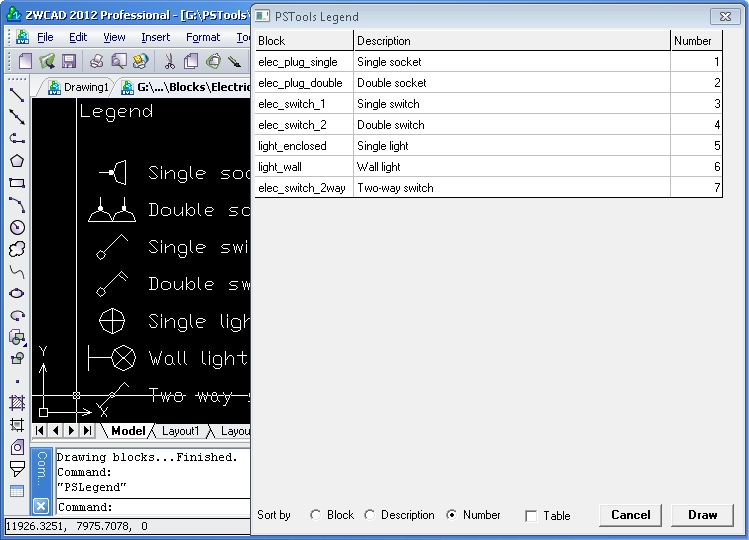Click the Make block icon
The image size is (749, 540).
pos(17,359)
